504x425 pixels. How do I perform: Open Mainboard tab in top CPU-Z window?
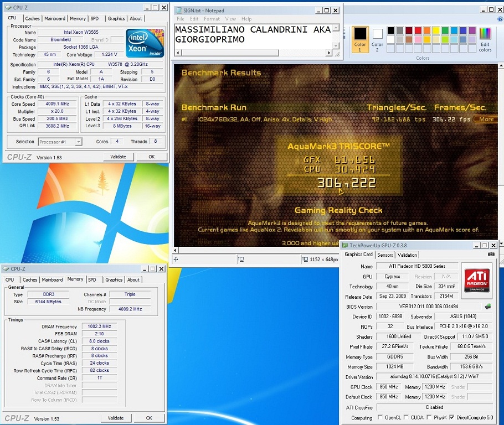tap(55, 19)
